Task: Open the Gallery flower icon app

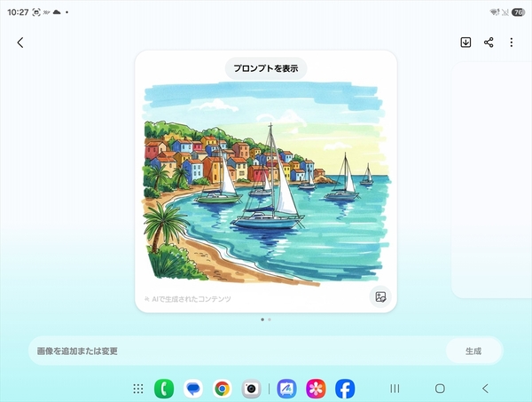Action: point(316,389)
